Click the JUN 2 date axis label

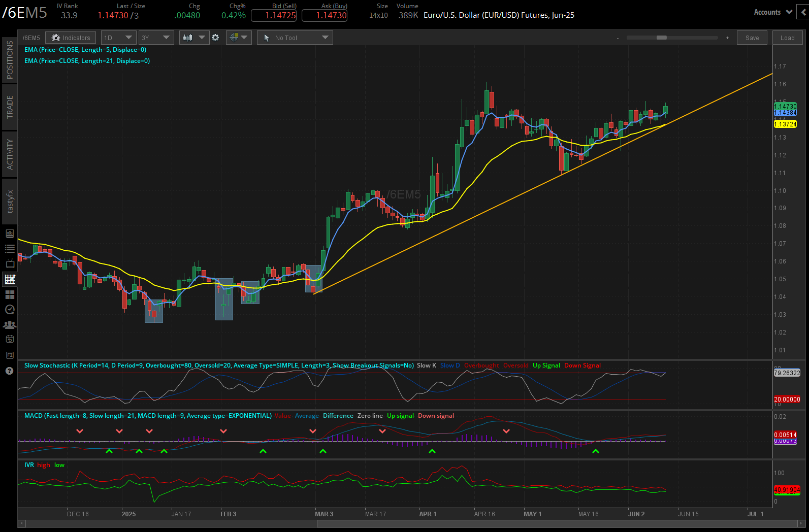(636, 514)
